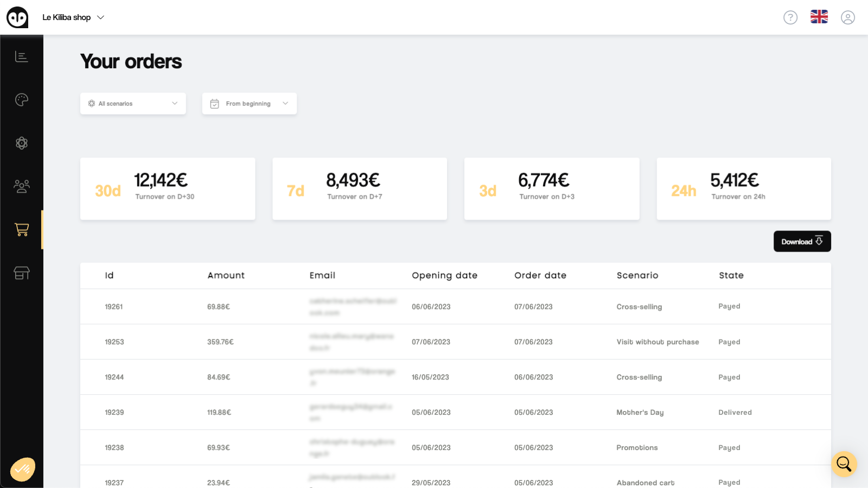This screenshot has width=868, height=488.
Task: Open the atom-shaped scenarios icon
Action: point(22,143)
